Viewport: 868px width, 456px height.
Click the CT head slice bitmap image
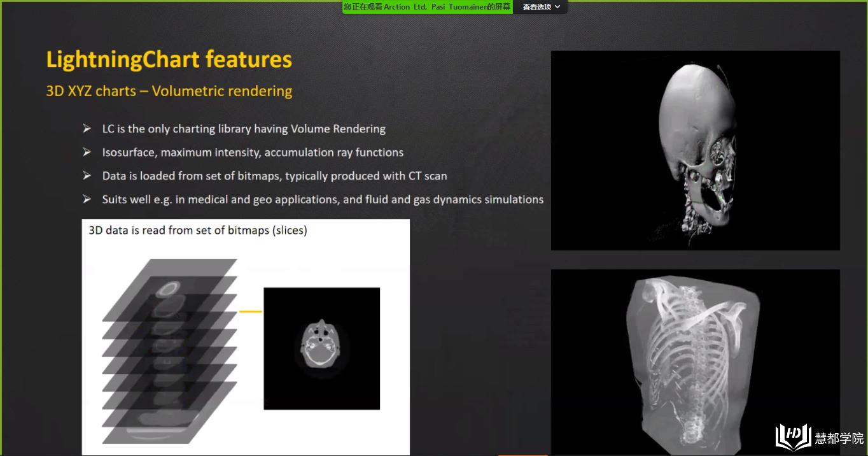click(x=321, y=348)
